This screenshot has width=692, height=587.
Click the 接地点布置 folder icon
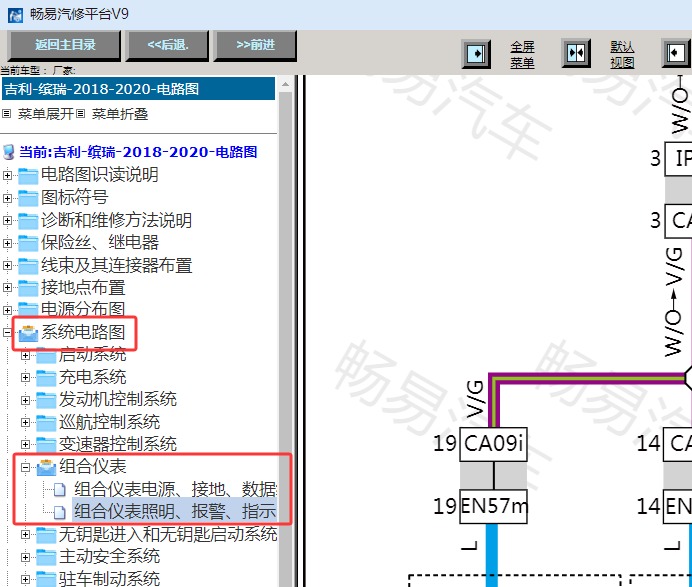click(28, 288)
